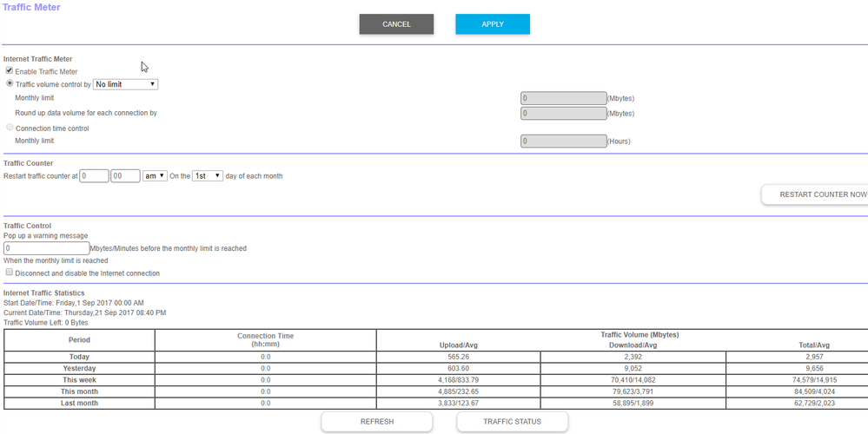Image resolution: width=868 pixels, height=434 pixels.
Task: Open Traffic Status
Action: point(512,422)
